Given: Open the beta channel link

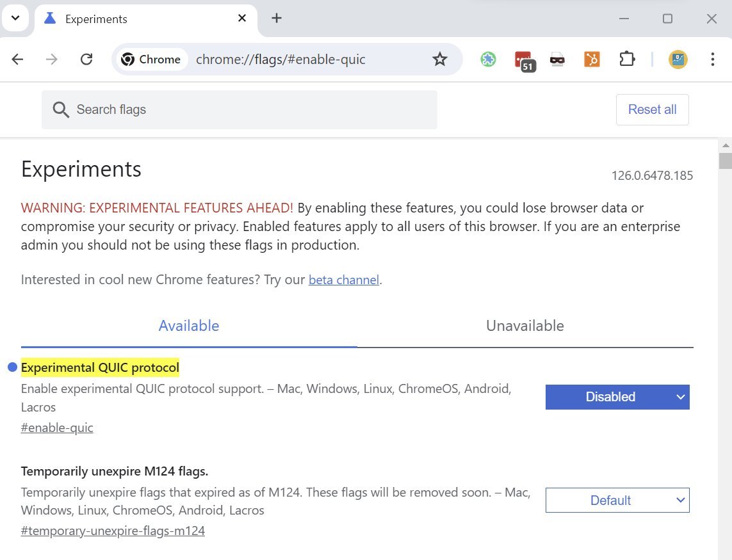Looking at the screenshot, I should (x=344, y=280).
